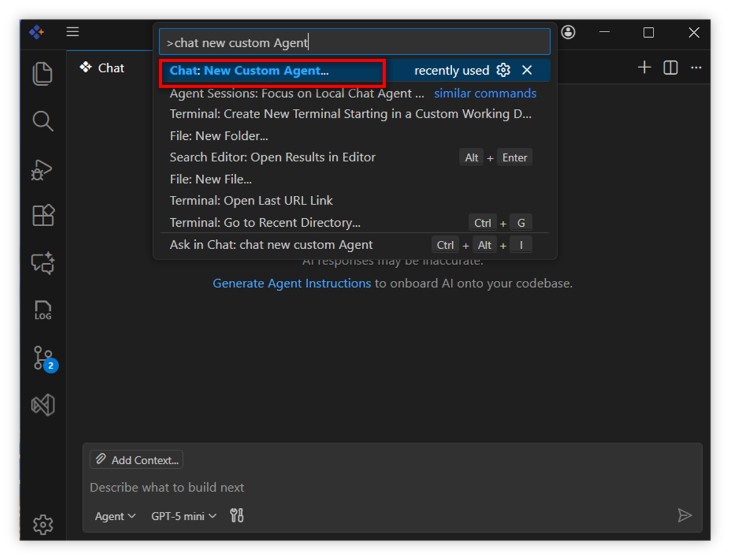Open the Extensions view icon

pos(43,216)
